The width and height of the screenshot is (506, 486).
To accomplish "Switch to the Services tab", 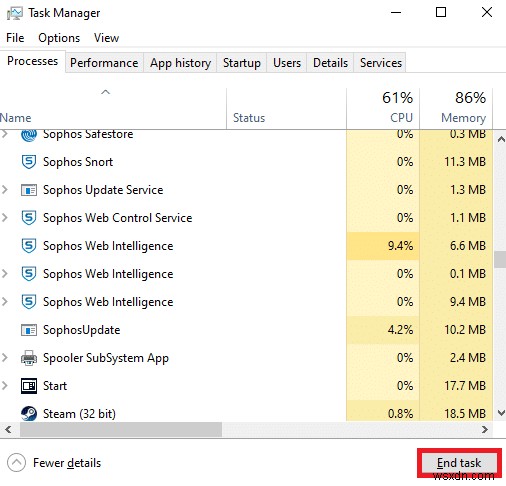I will point(380,63).
